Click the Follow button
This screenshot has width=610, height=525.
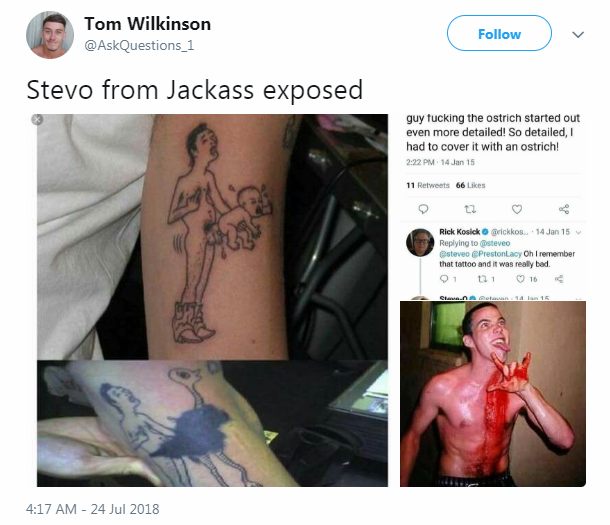[x=499, y=33]
